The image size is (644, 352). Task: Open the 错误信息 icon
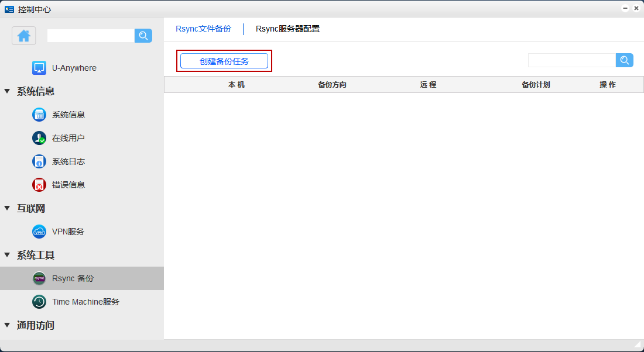tap(39, 185)
